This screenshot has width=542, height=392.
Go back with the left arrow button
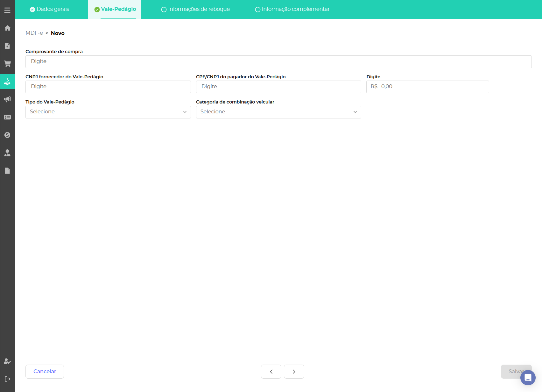coord(271,372)
